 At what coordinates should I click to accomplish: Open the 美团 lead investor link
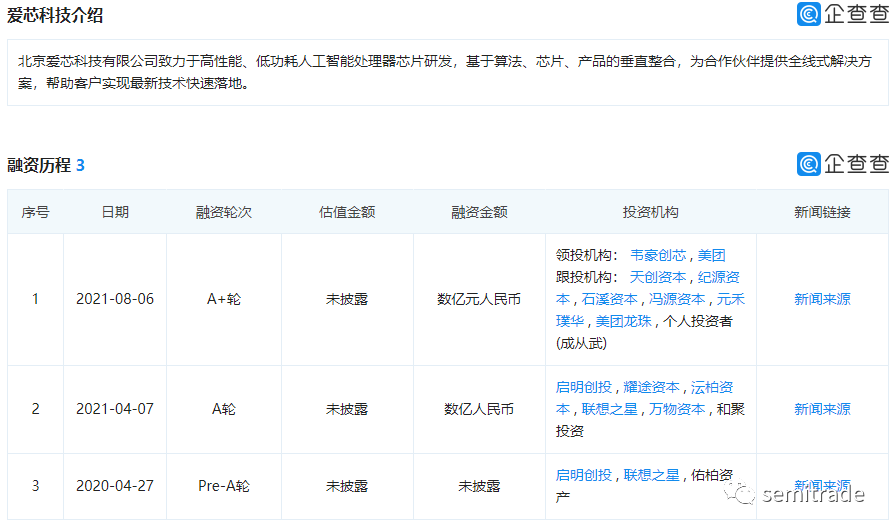(711, 255)
